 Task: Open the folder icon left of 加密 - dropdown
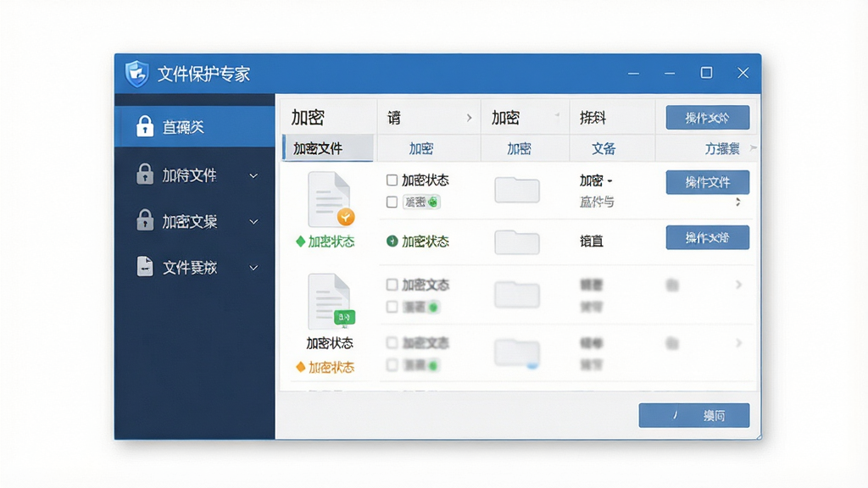(517, 190)
